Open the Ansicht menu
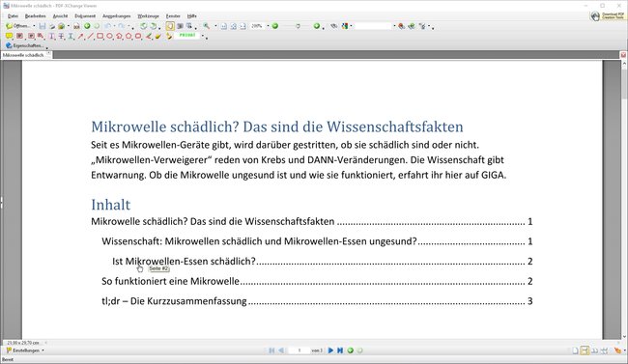628x364 pixels. [60, 16]
